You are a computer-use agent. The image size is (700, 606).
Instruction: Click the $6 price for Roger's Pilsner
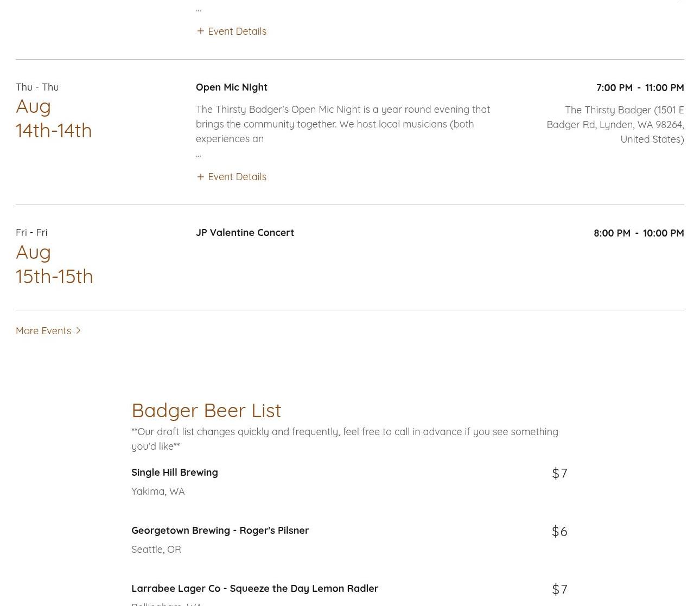[x=559, y=532]
